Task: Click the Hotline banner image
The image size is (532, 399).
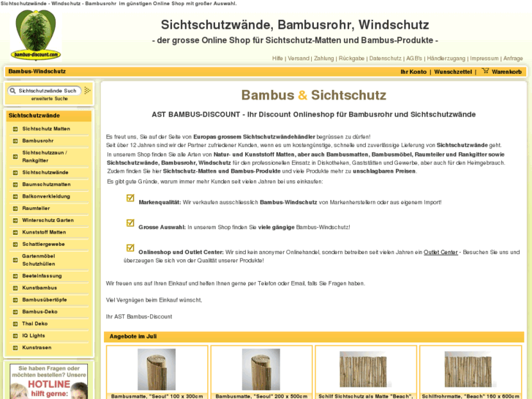Action: 49,381
